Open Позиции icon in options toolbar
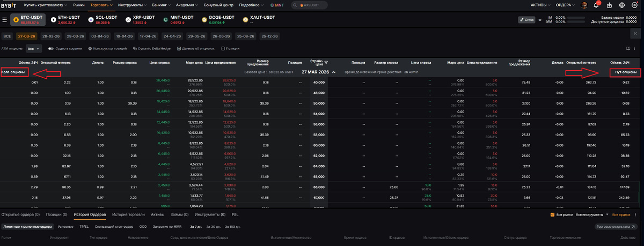This screenshot has width=644, height=246. coord(230,48)
